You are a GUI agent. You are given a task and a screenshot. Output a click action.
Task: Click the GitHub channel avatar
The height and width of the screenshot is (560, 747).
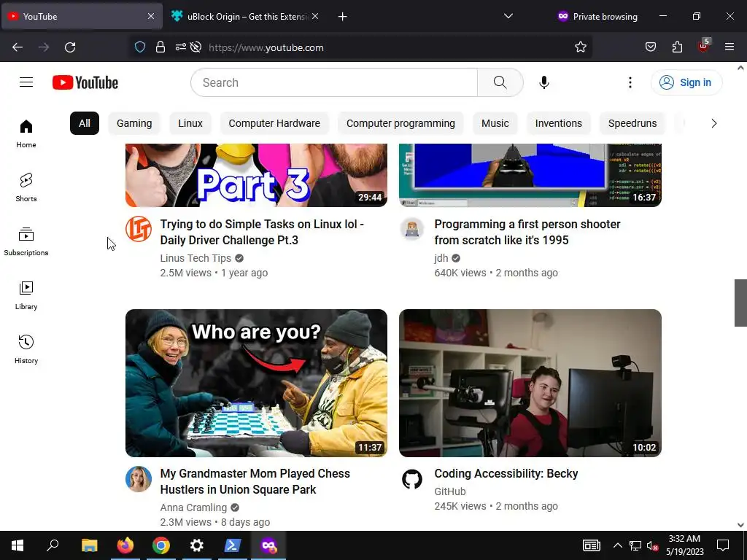pyautogui.click(x=412, y=478)
